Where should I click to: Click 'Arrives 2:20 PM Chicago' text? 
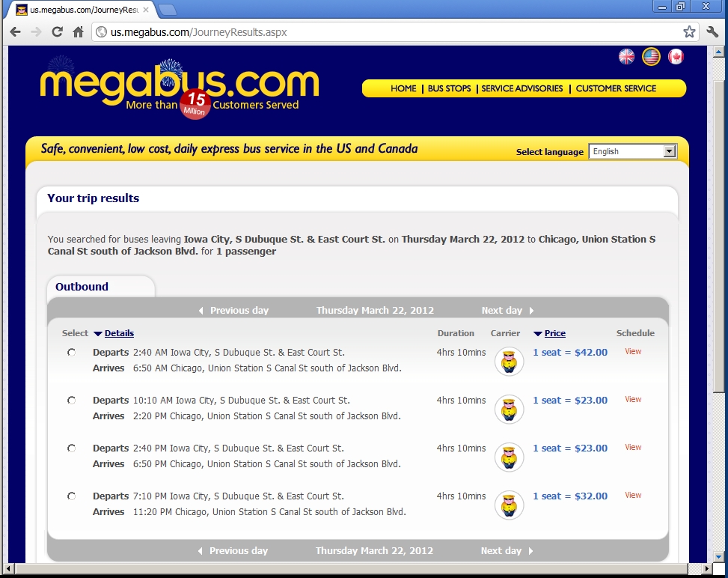pos(247,416)
